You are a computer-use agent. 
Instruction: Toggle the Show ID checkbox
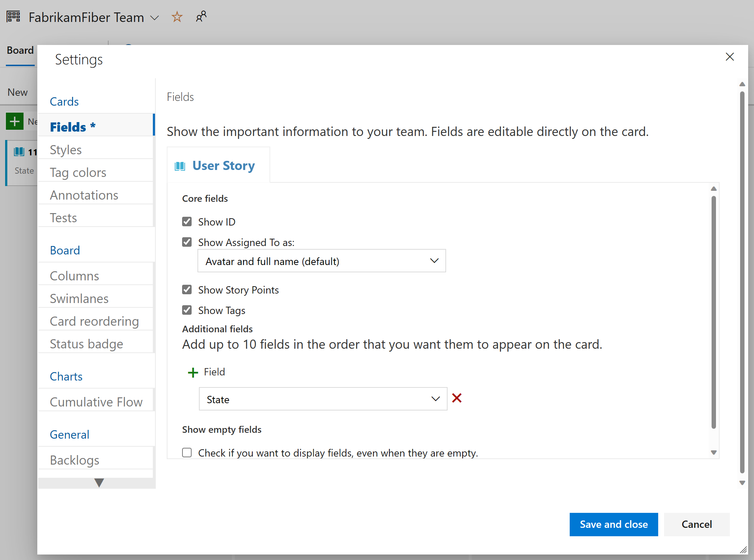point(188,222)
